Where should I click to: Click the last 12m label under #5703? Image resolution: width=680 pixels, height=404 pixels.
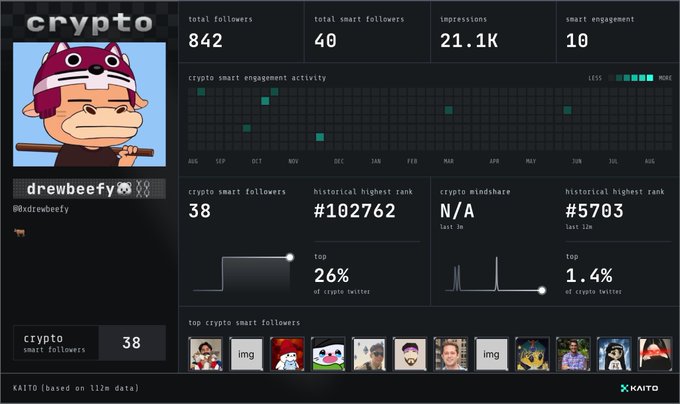[579, 227]
